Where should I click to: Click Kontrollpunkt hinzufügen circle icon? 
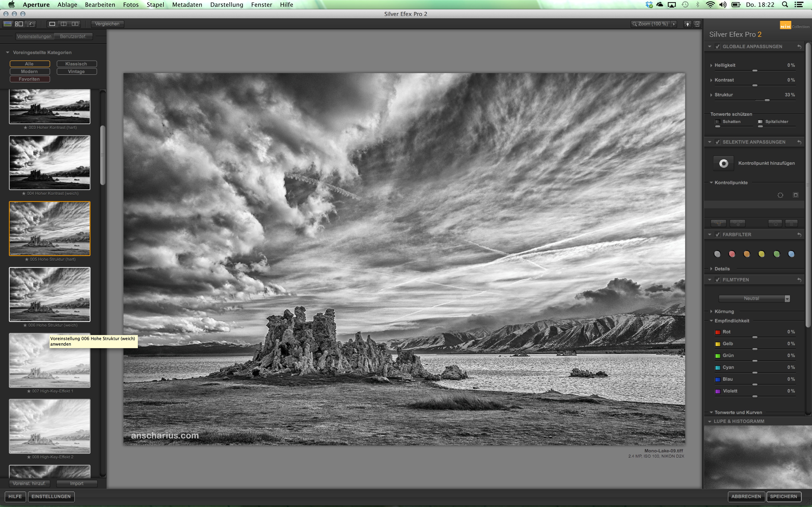click(723, 163)
